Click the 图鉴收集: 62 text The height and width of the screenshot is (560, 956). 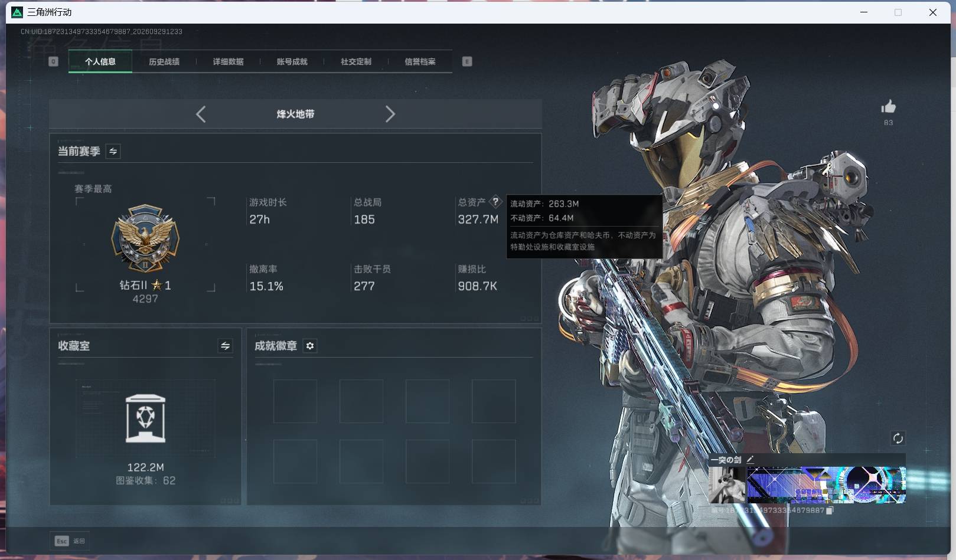[145, 480]
